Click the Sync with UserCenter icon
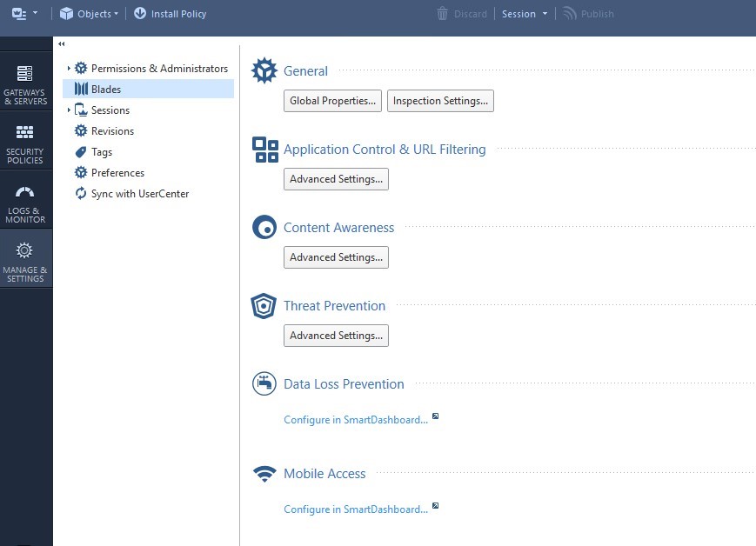 point(81,194)
